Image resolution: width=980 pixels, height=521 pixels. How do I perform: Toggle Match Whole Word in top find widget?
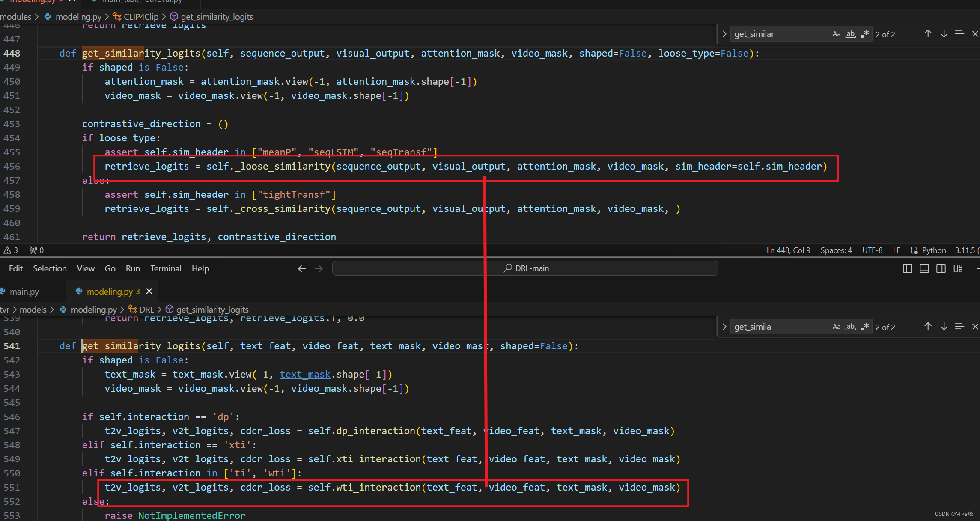850,34
